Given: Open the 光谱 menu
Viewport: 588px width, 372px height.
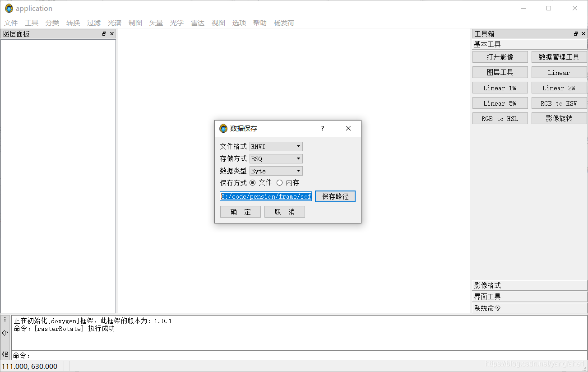Looking at the screenshot, I should coord(115,23).
